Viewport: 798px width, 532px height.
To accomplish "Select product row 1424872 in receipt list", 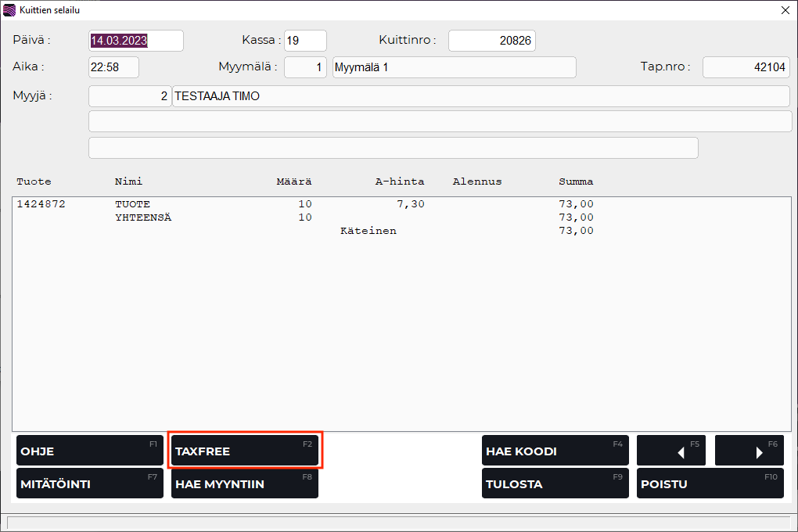I will 305,204.
